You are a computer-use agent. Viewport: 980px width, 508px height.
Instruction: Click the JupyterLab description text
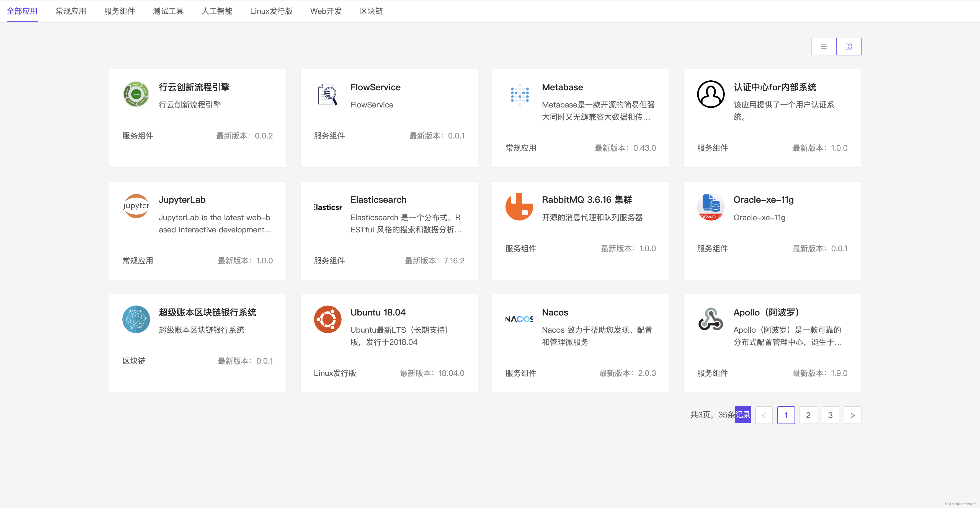[x=215, y=223]
